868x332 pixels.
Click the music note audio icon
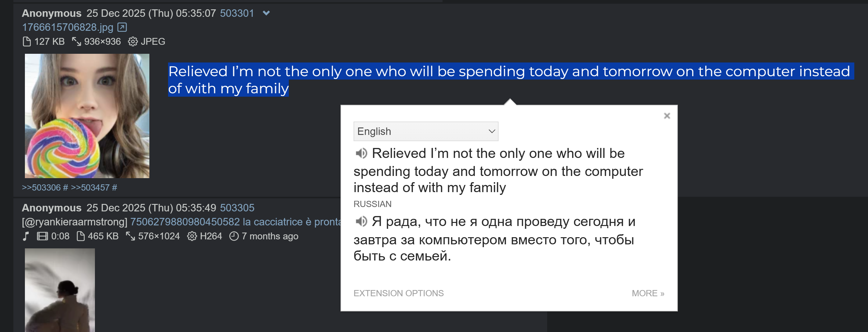tap(26, 236)
